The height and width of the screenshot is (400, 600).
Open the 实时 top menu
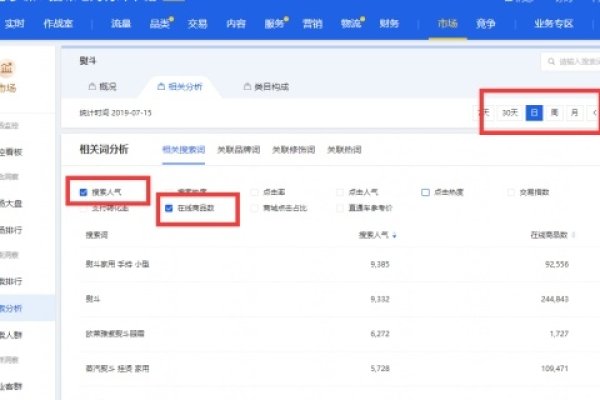(15, 24)
